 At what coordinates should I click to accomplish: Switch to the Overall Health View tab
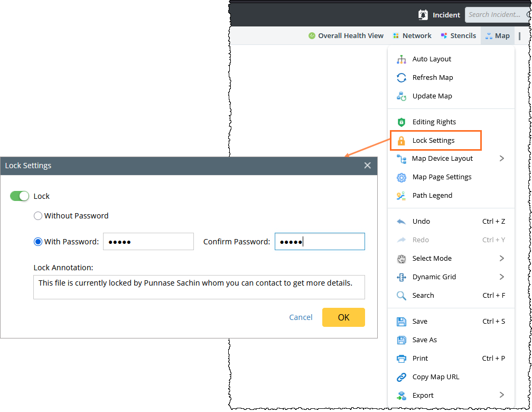(346, 36)
